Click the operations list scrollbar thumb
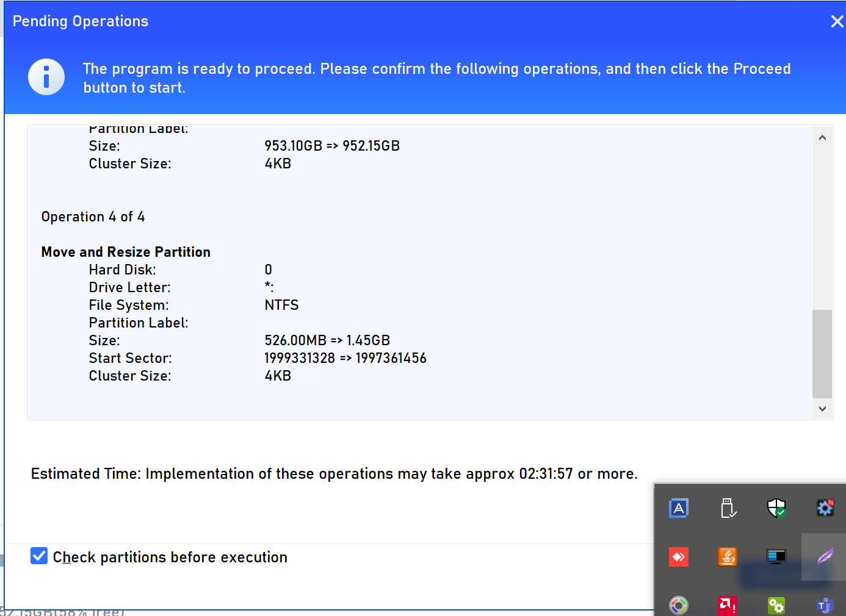Viewport: 846px width, 616px height. 822,354
